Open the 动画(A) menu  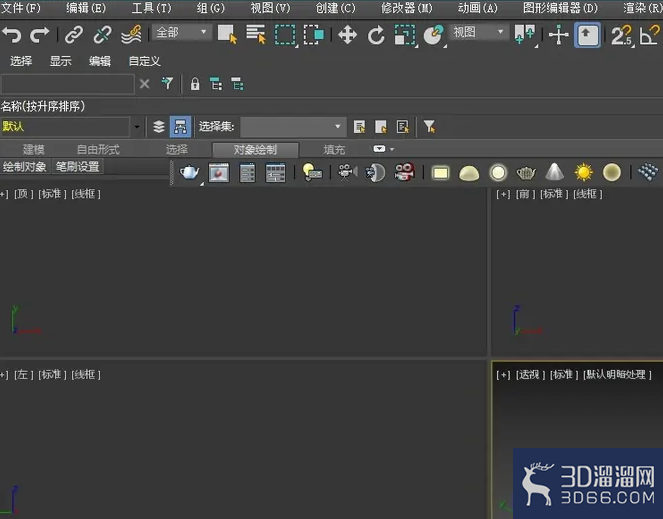pyautogui.click(x=478, y=8)
